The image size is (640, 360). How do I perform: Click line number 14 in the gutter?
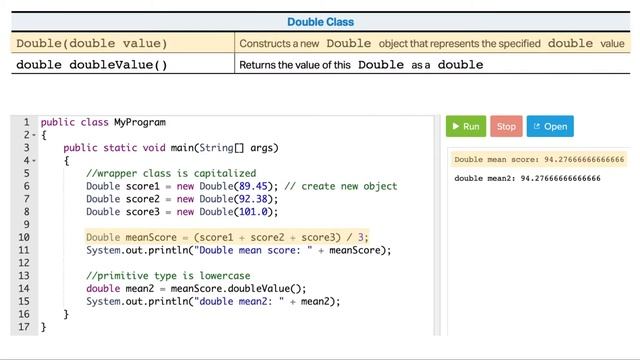[24, 289]
